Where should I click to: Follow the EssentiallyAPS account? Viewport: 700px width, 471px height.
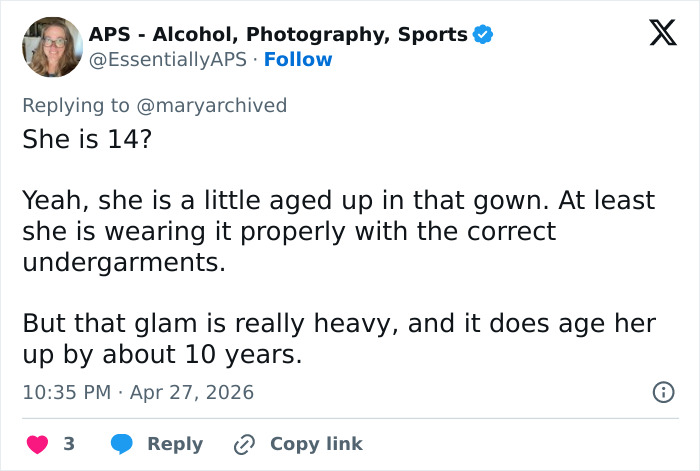(298, 59)
